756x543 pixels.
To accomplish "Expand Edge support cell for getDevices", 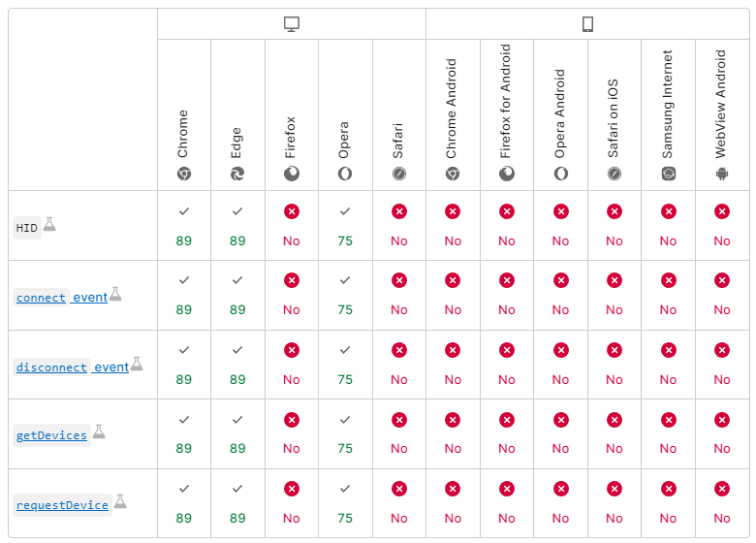I will tap(237, 434).
